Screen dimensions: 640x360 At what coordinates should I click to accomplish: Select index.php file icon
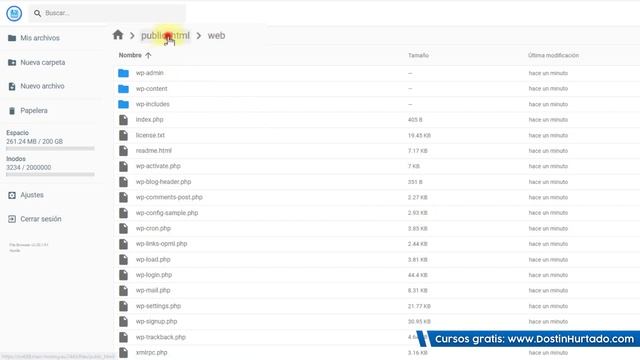[123, 120]
